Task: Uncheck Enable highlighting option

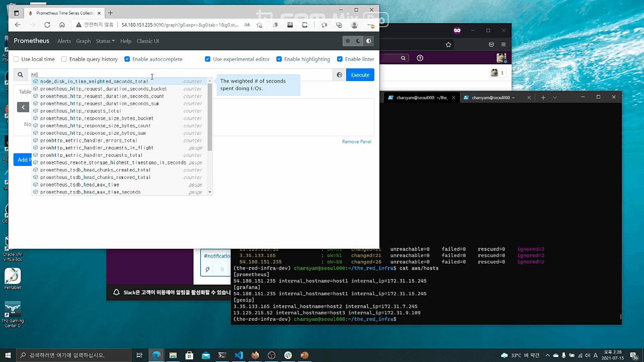Action: click(x=279, y=59)
